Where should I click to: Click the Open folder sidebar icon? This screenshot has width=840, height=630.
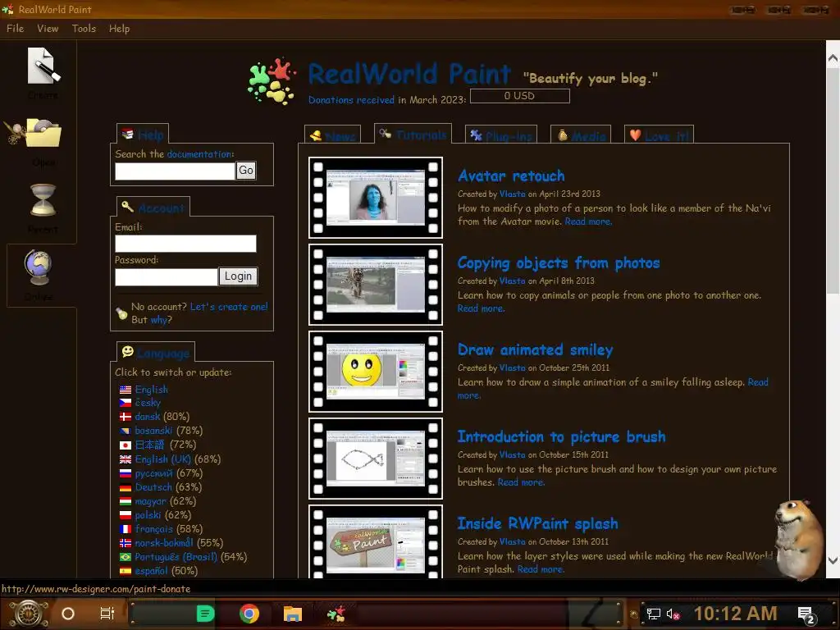pos(43,132)
